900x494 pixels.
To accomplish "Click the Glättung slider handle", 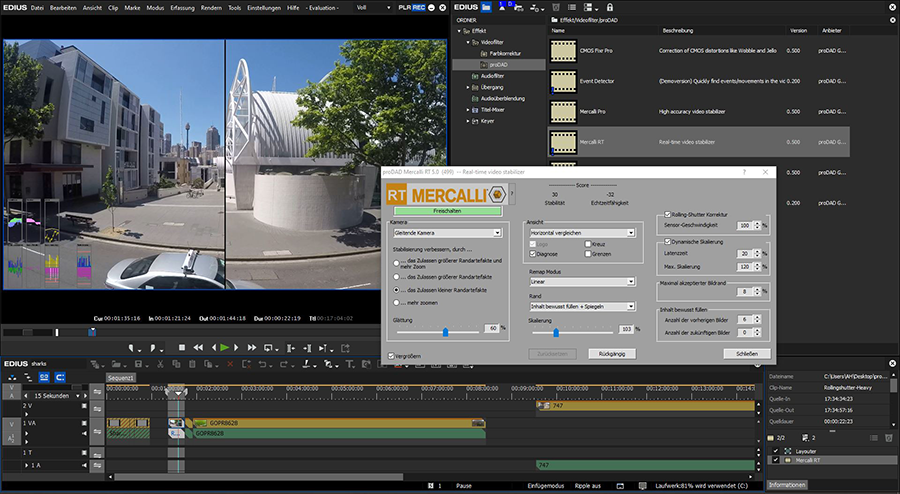I will (446, 330).
